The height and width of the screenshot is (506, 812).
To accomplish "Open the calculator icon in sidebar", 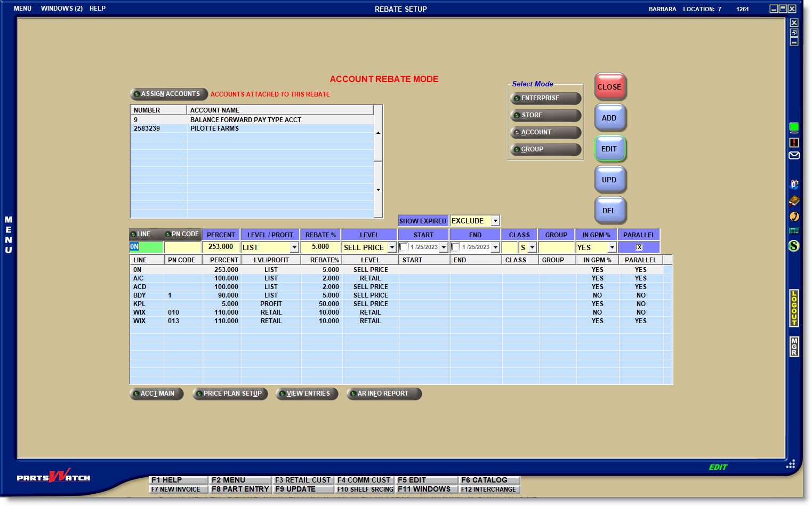I will click(794, 231).
